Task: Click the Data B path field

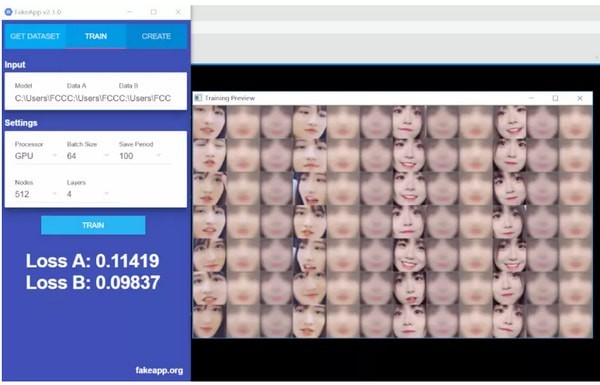Action: pyautogui.click(x=145, y=98)
